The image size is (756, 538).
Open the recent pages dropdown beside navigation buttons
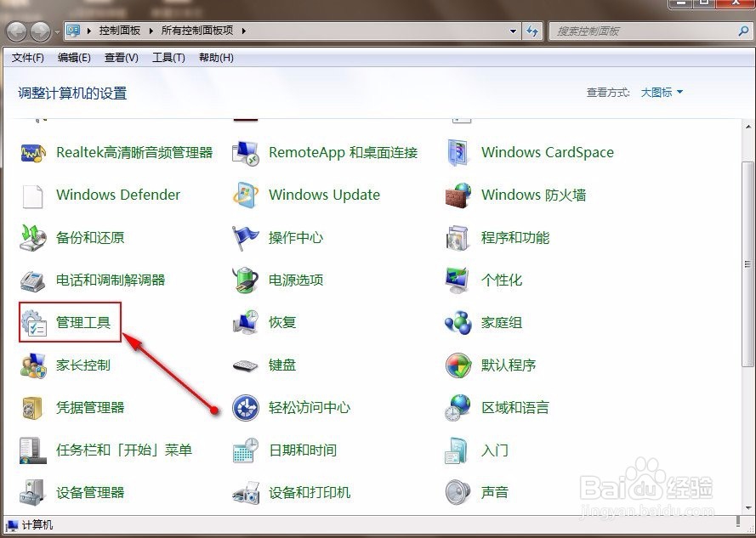57,32
